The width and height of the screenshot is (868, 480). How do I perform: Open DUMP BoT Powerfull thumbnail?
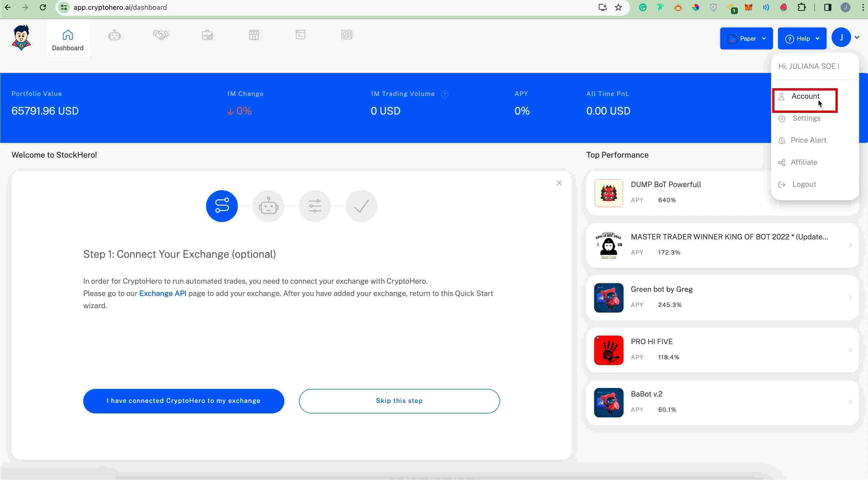click(609, 193)
